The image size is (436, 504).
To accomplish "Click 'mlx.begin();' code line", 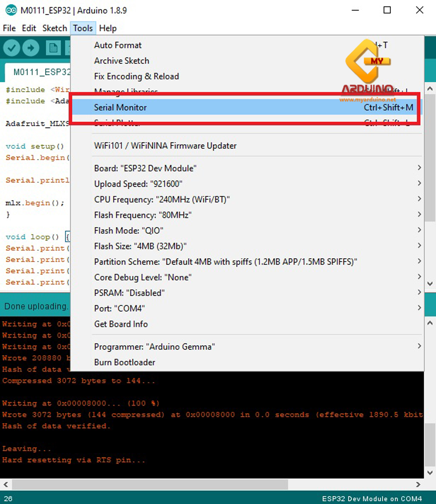I will click(x=35, y=203).
